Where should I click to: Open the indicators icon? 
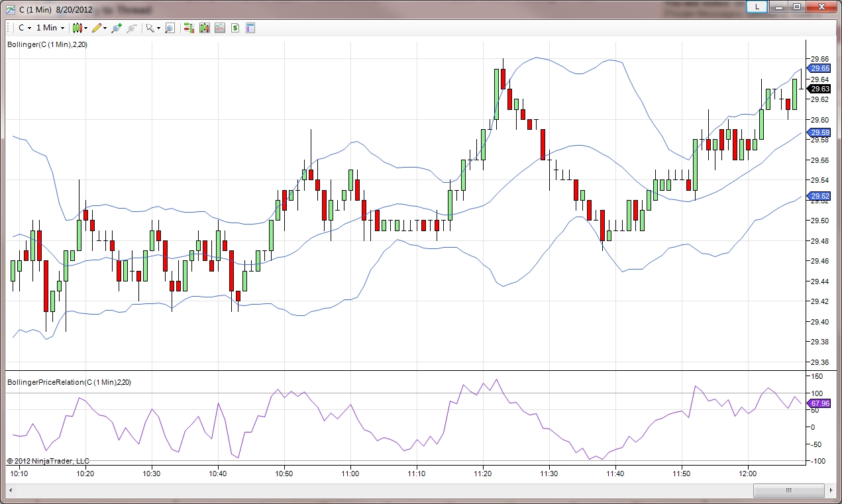219,28
